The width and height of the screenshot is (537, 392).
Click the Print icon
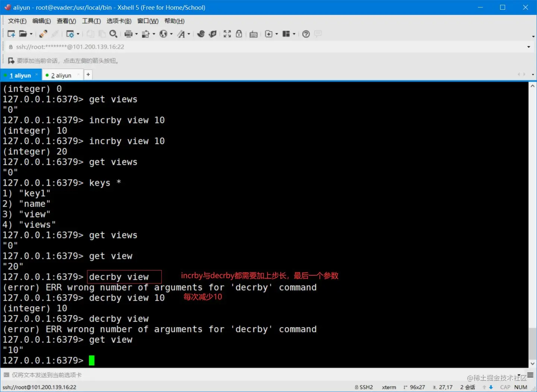(x=128, y=34)
